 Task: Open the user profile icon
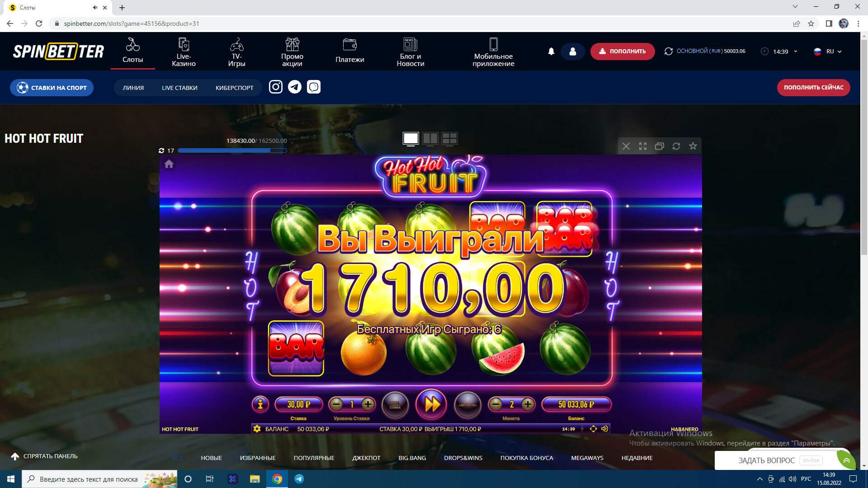coord(572,52)
